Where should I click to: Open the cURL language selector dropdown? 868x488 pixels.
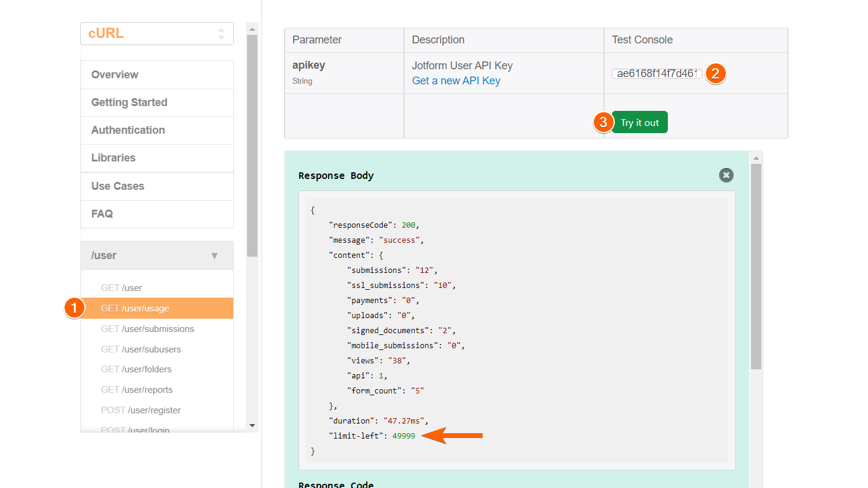pyautogui.click(x=157, y=34)
